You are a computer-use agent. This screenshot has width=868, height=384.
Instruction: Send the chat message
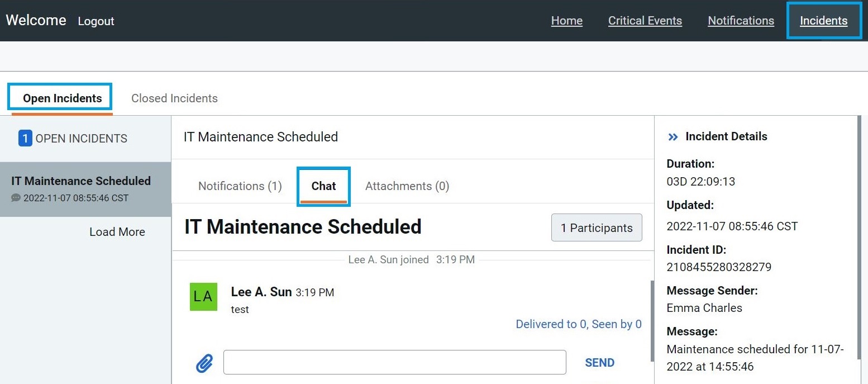[599, 363]
